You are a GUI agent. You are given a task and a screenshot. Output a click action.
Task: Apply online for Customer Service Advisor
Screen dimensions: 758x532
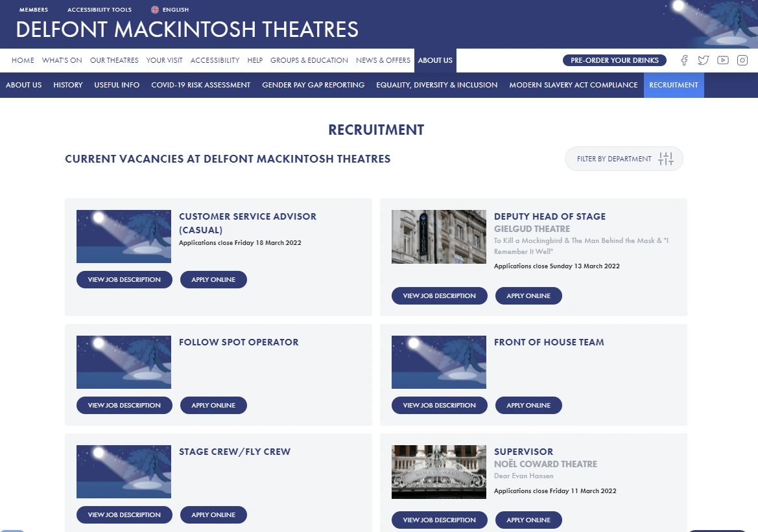tap(213, 280)
